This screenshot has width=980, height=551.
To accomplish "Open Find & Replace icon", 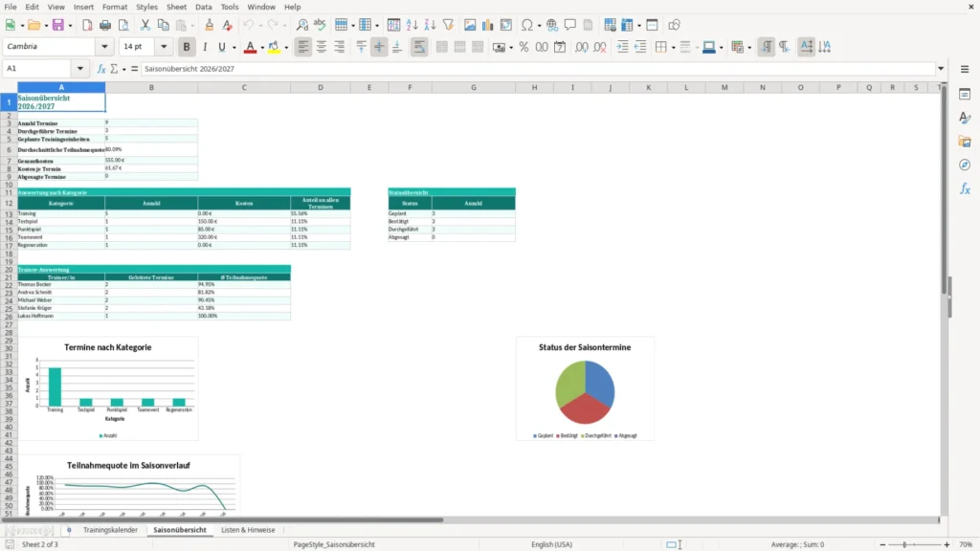I will pos(301,25).
